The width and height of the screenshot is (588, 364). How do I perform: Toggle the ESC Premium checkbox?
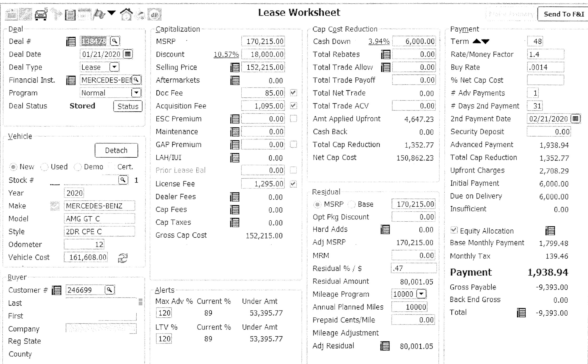click(x=293, y=118)
